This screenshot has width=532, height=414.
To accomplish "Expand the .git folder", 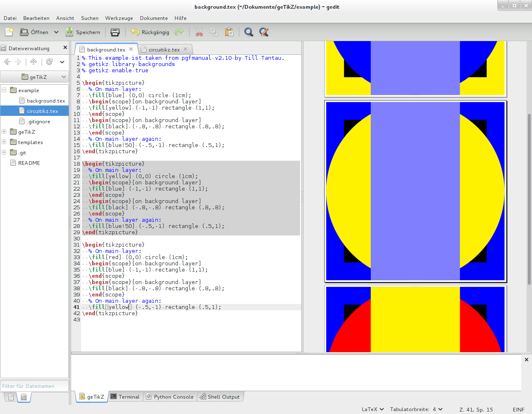I will pyautogui.click(x=4, y=152).
